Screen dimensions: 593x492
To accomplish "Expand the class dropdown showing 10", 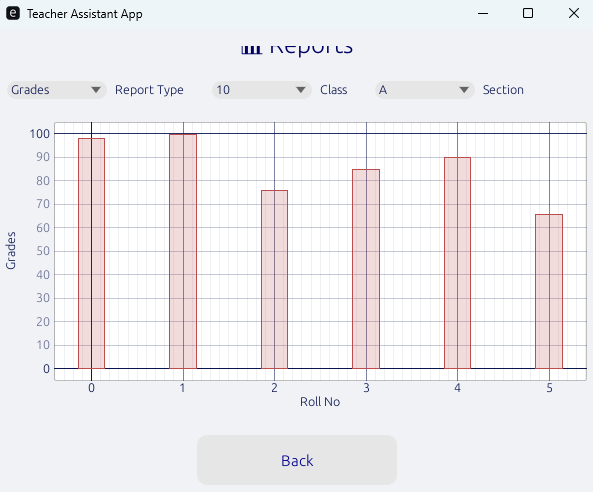I will point(262,90).
